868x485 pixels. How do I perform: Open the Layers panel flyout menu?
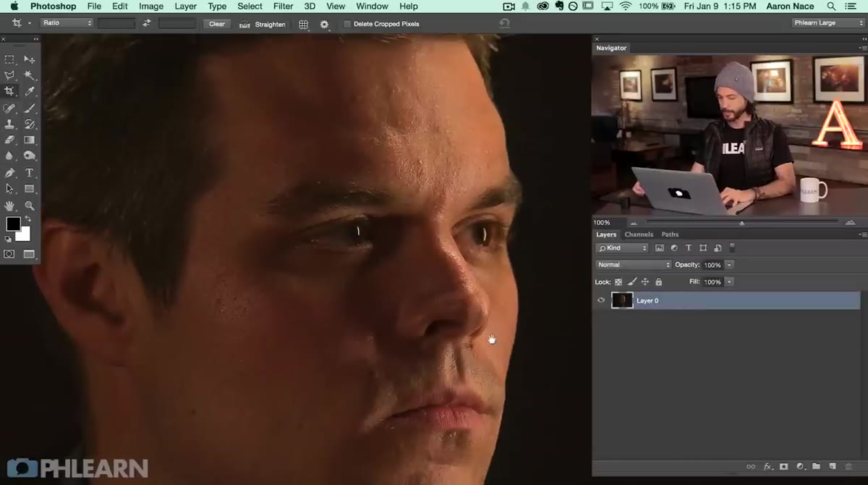coord(862,235)
